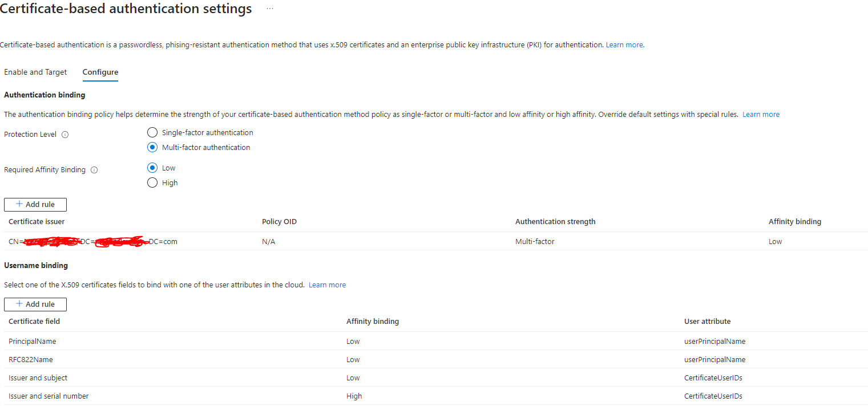Select Single-factor authentication radio button
Viewport: 868px width, 418px height.
click(152, 132)
